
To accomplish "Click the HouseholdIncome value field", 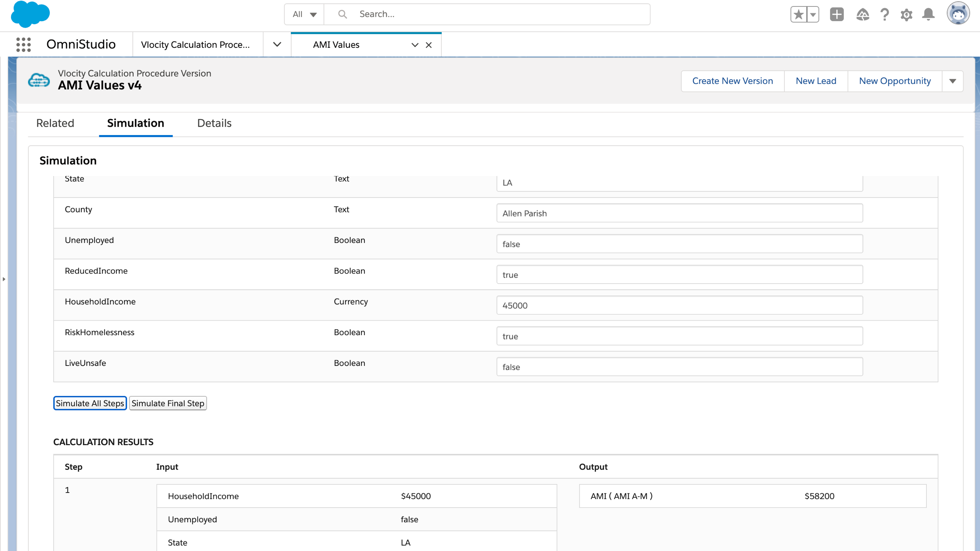I will point(679,305).
